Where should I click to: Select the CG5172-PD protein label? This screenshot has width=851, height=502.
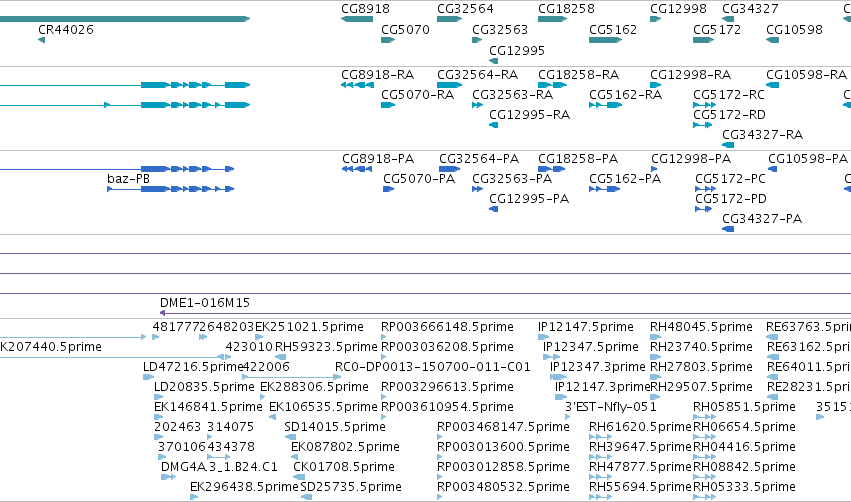731,199
